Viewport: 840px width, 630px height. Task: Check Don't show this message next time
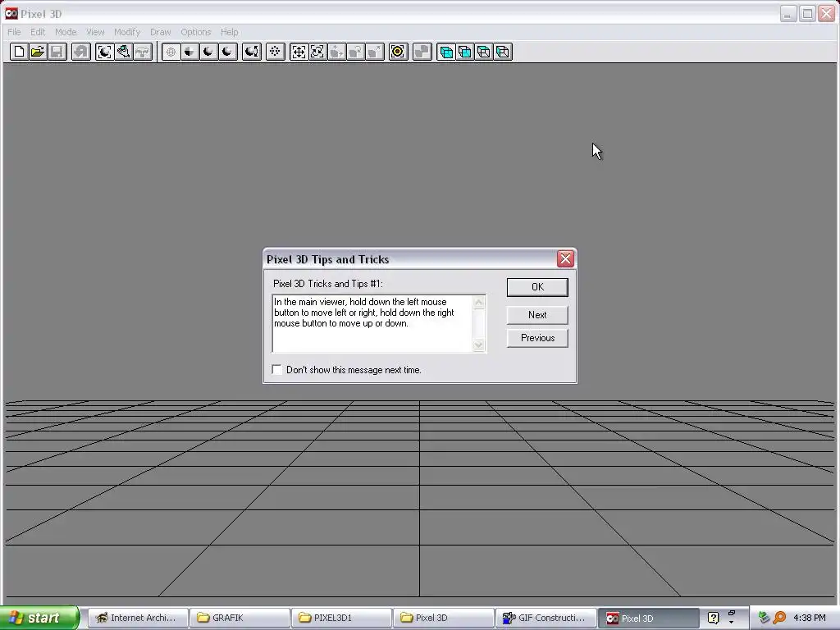pos(277,370)
